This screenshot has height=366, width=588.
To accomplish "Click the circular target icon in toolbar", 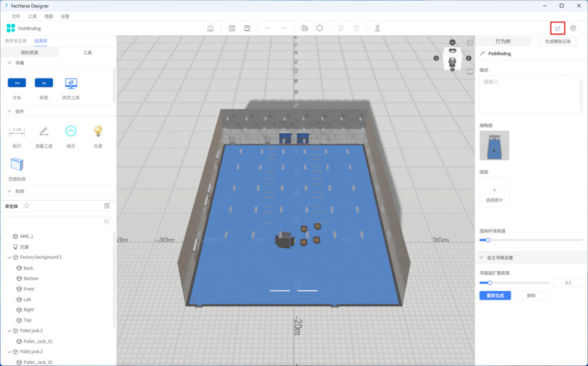I will pos(319,28).
